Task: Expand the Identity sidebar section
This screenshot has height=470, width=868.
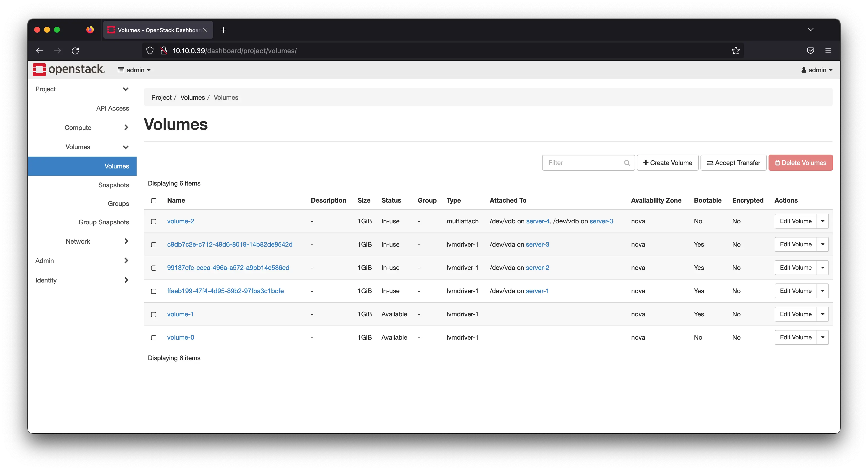Action: 82,280
